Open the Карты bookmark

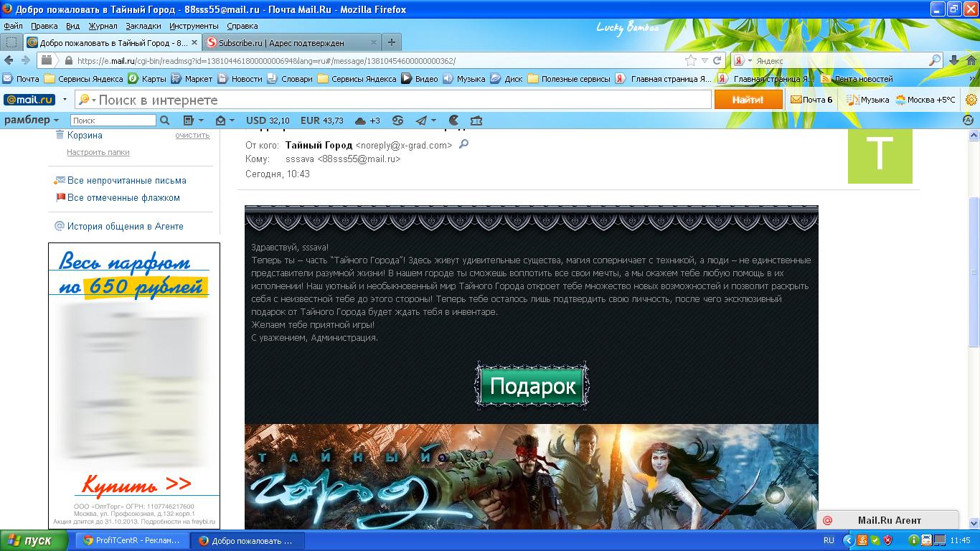tap(147, 79)
